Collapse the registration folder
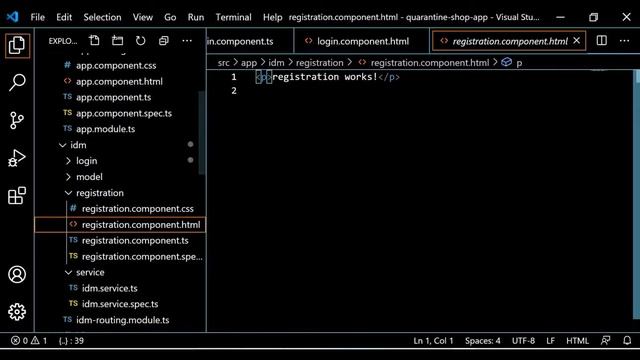Image resolution: width=640 pixels, height=360 pixels. point(68,193)
